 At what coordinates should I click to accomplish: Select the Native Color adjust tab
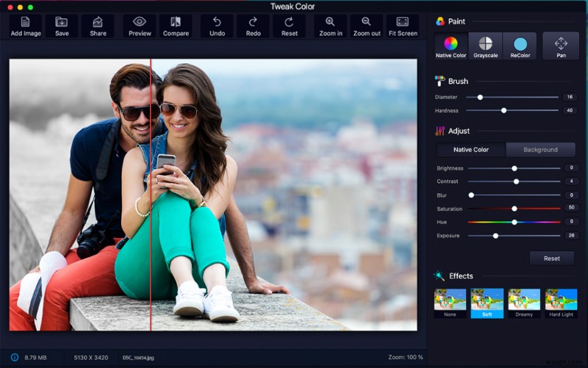[471, 150]
